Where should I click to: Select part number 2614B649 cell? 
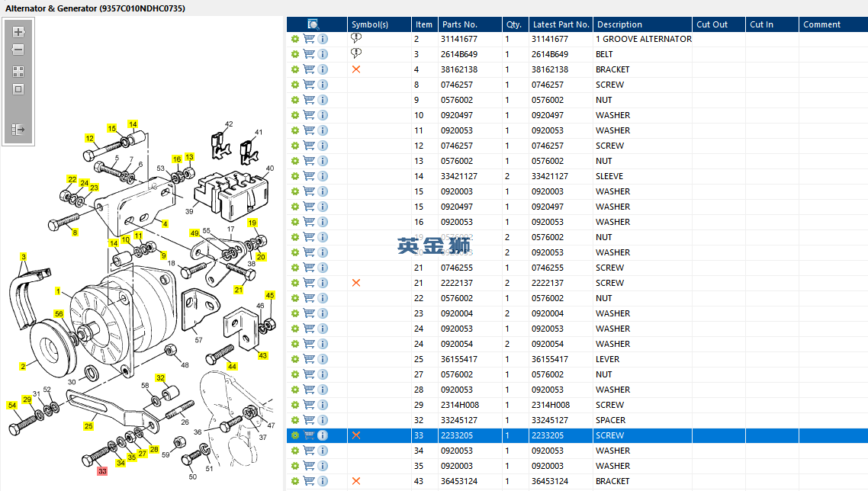click(x=459, y=54)
